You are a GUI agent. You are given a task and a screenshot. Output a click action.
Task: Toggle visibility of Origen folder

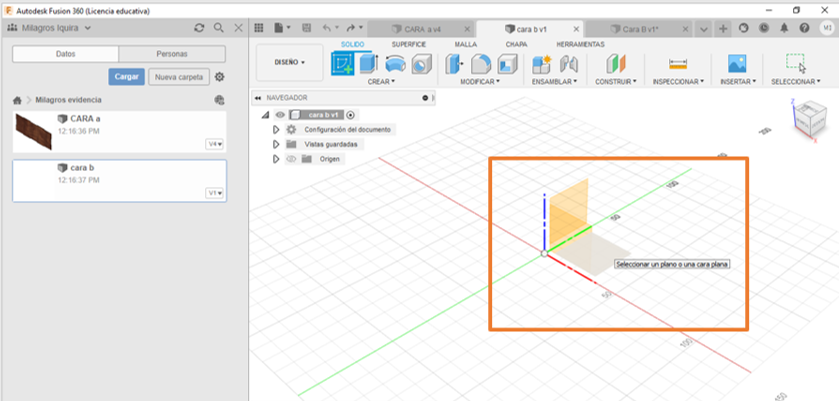click(x=292, y=159)
